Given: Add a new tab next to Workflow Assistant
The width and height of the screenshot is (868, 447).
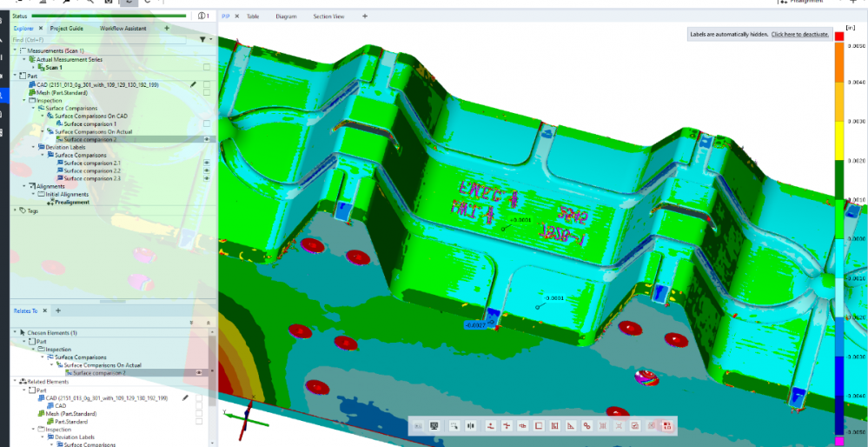Looking at the screenshot, I should coord(167,28).
